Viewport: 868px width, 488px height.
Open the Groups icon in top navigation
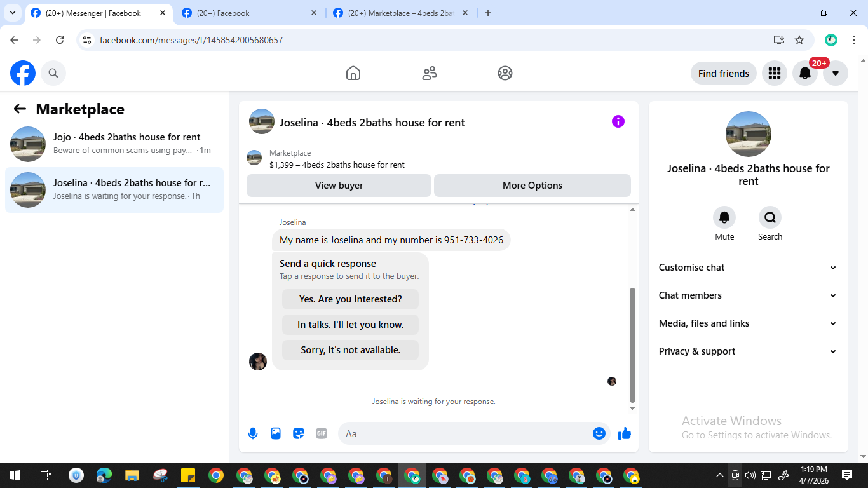coord(505,73)
